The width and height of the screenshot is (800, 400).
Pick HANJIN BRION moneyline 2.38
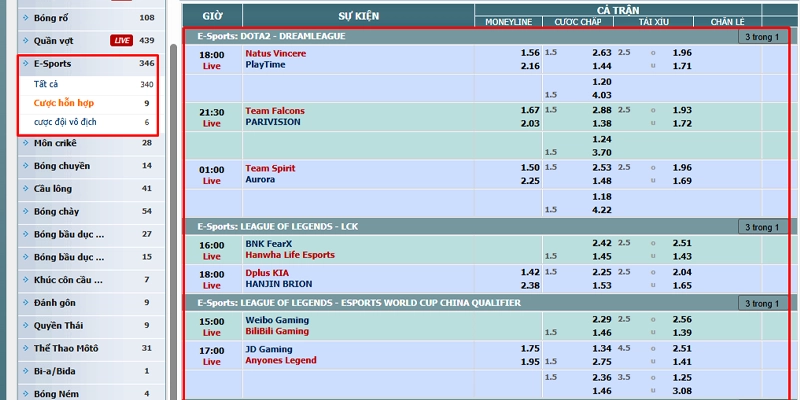(x=530, y=286)
